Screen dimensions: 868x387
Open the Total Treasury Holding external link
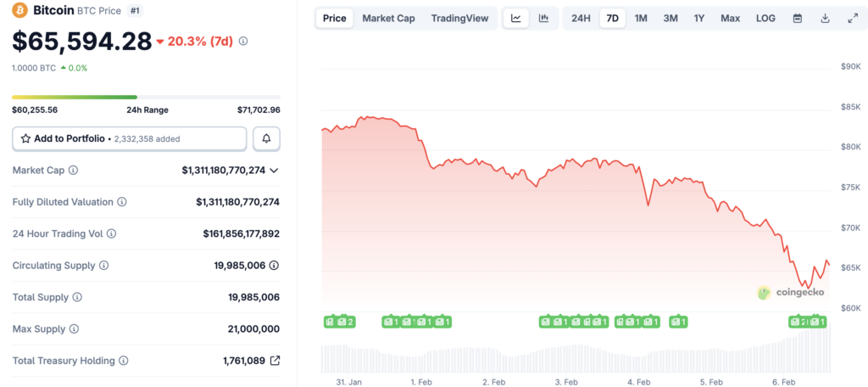pos(275,361)
